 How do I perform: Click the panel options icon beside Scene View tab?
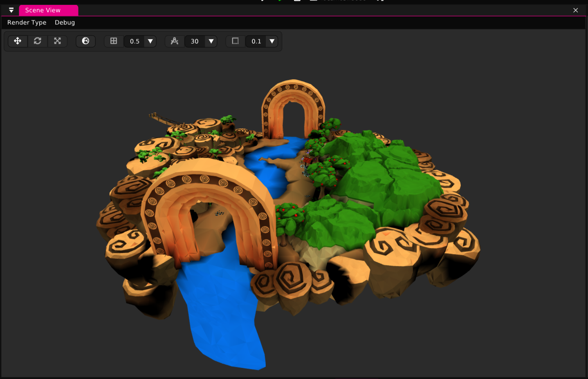pyautogui.click(x=11, y=10)
